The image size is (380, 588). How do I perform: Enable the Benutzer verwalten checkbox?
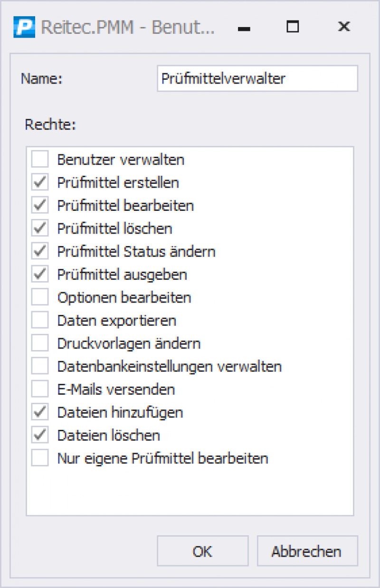click(x=40, y=159)
